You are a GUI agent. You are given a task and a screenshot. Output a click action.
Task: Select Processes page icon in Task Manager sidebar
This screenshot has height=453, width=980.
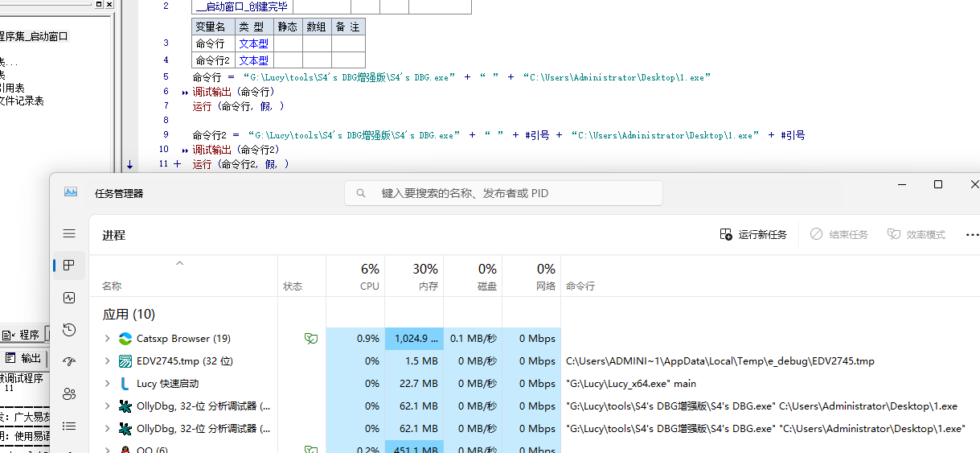pyautogui.click(x=69, y=266)
